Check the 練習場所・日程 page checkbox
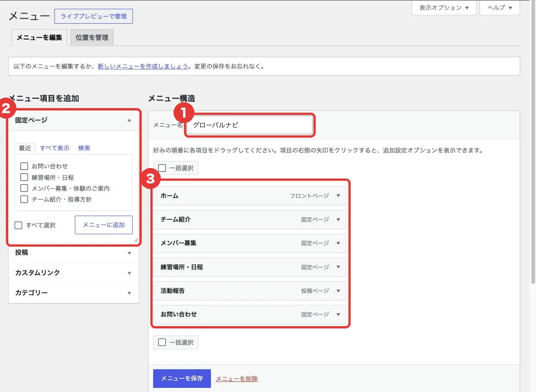536x392 pixels. 24,177
